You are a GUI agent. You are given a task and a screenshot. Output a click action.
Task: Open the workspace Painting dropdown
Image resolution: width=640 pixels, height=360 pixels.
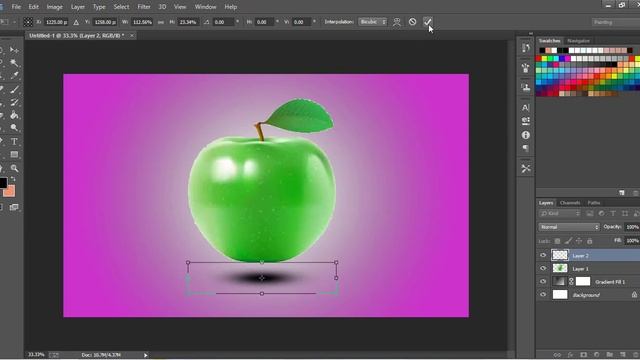coord(616,22)
